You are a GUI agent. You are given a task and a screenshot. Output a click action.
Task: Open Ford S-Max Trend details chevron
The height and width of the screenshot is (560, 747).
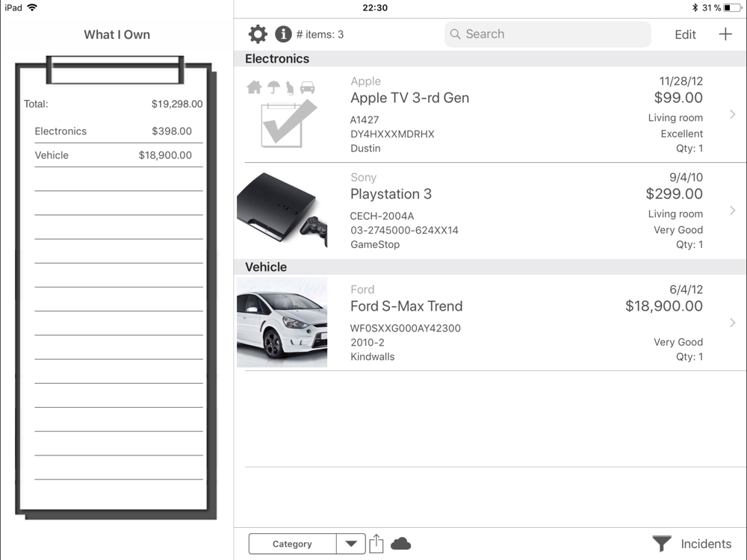coord(732,323)
